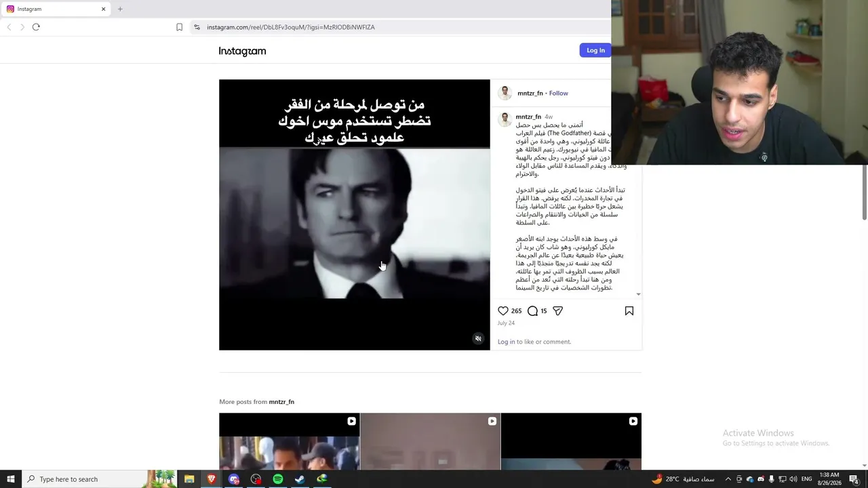Click the reel video player
This screenshot has width=868, height=488.
coord(354,215)
